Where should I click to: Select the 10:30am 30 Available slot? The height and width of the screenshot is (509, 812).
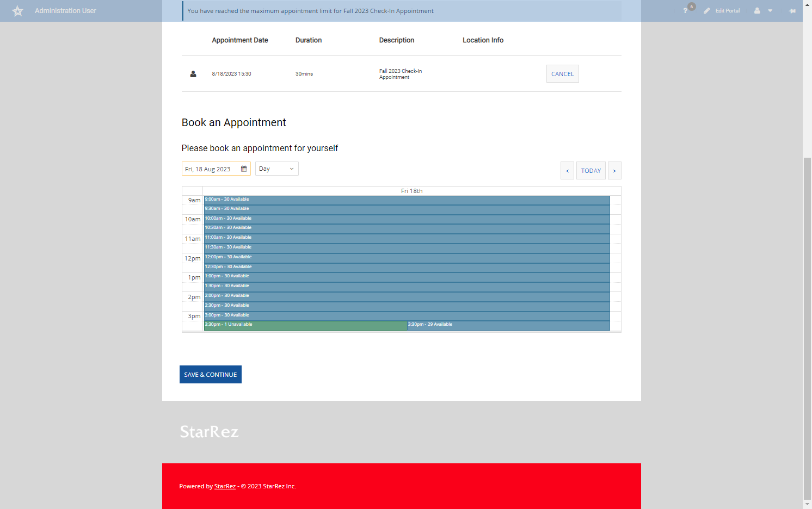(x=407, y=229)
